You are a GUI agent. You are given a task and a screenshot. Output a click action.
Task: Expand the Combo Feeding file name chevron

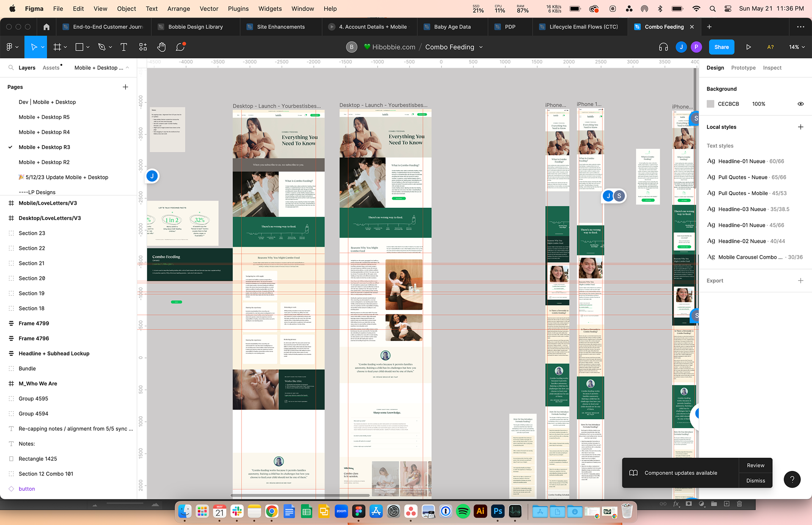pos(481,47)
